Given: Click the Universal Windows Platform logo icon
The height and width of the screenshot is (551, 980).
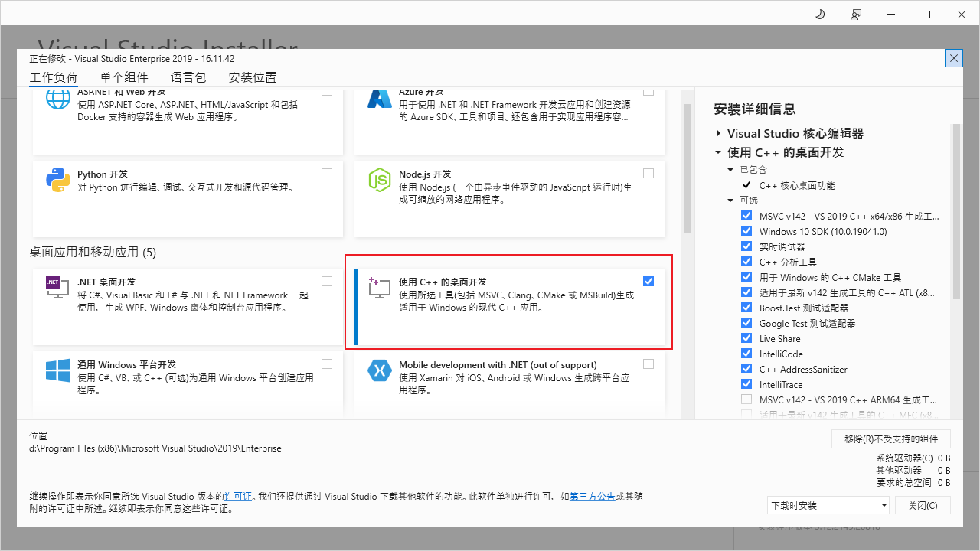Looking at the screenshot, I should (58, 370).
